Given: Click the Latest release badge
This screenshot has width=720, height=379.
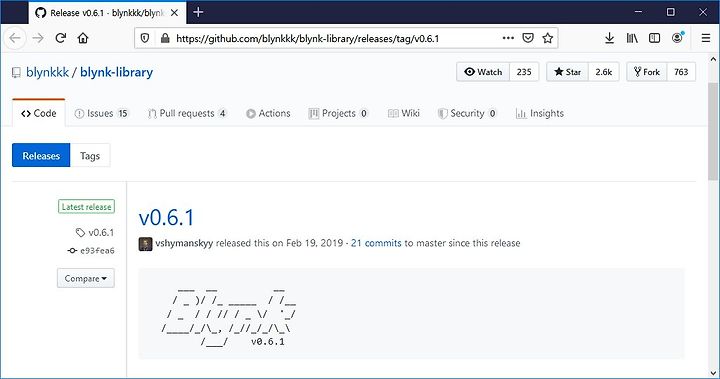Looking at the screenshot, I should tap(86, 207).
